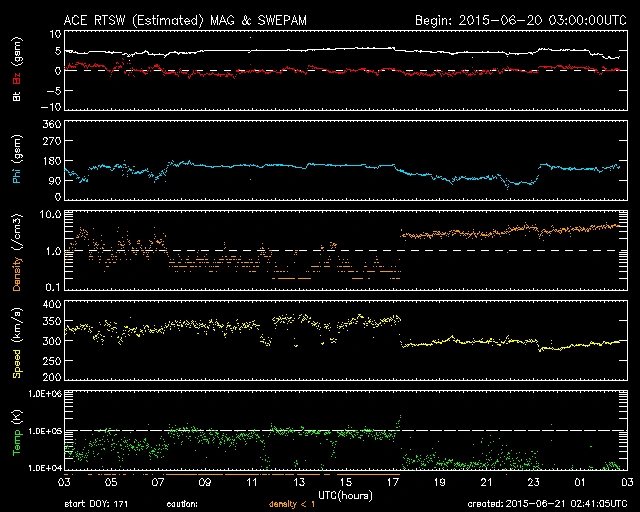Click the '400' tick label on Speed axis
The image size is (640, 512).
(52, 305)
